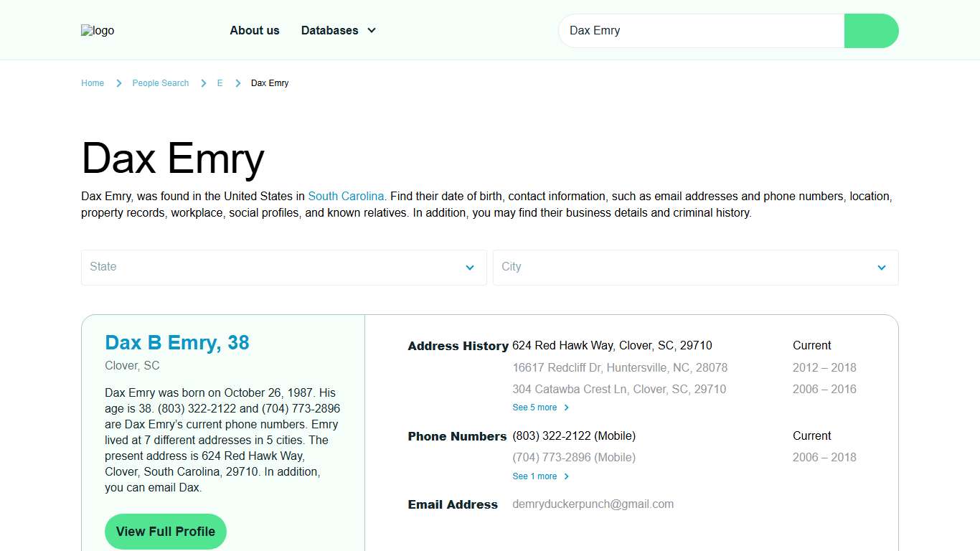This screenshot has width=980, height=551.
Task: Click the site logo
Action: (97, 30)
